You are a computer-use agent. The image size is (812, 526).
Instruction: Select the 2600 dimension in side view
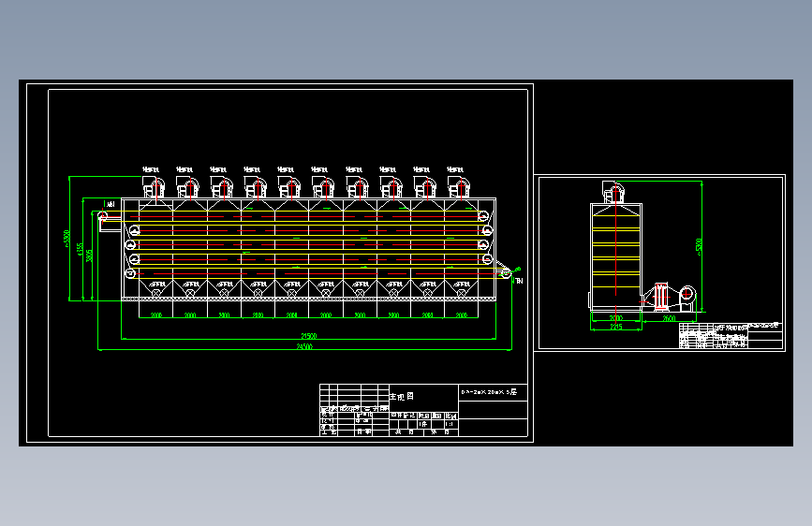point(669,318)
